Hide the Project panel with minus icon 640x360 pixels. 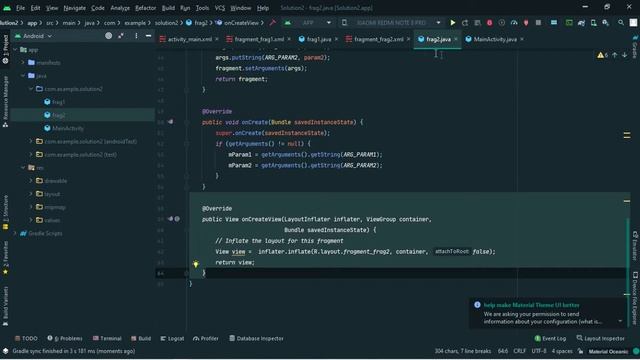click(x=148, y=36)
